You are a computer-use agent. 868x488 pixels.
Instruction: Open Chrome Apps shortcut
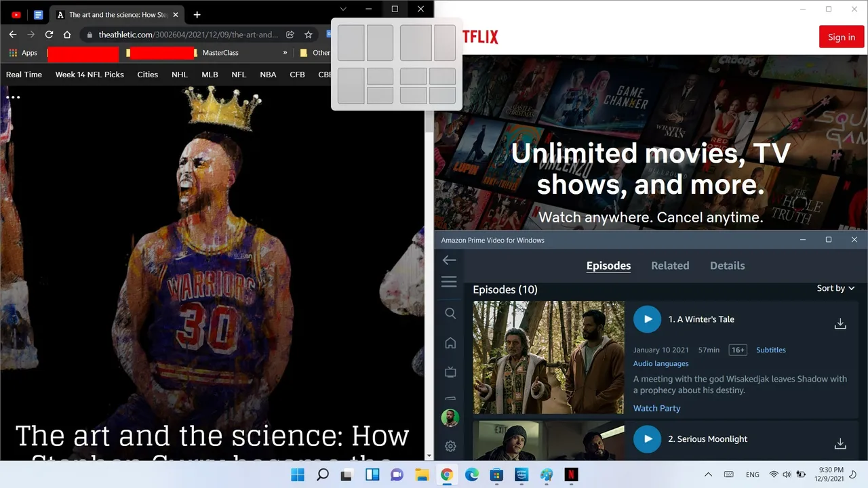click(23, 53)
